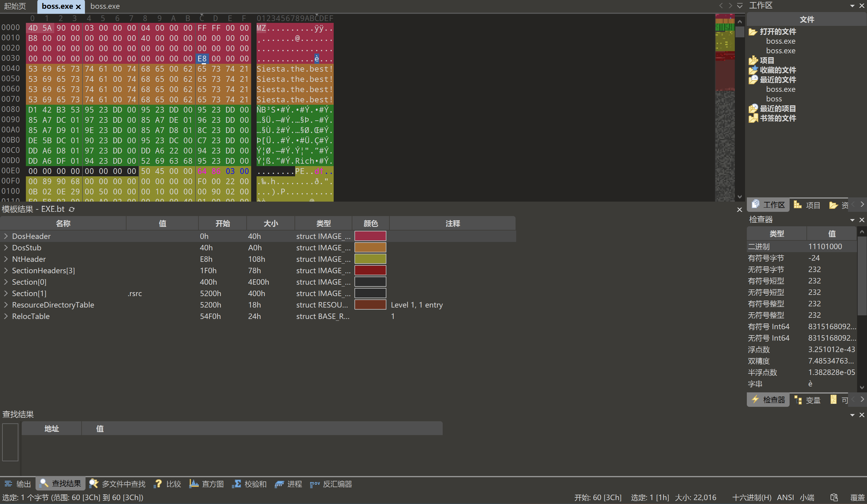Viewport: 867px width, 504px height.
Task: Open the Find Results panel dropdown arrow
Action: [852, 415]
